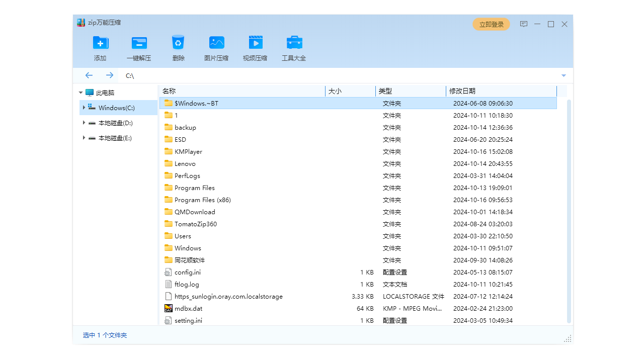Open the feedback message icon near top right
Screen dimensions: 644x362
(524, 24)
